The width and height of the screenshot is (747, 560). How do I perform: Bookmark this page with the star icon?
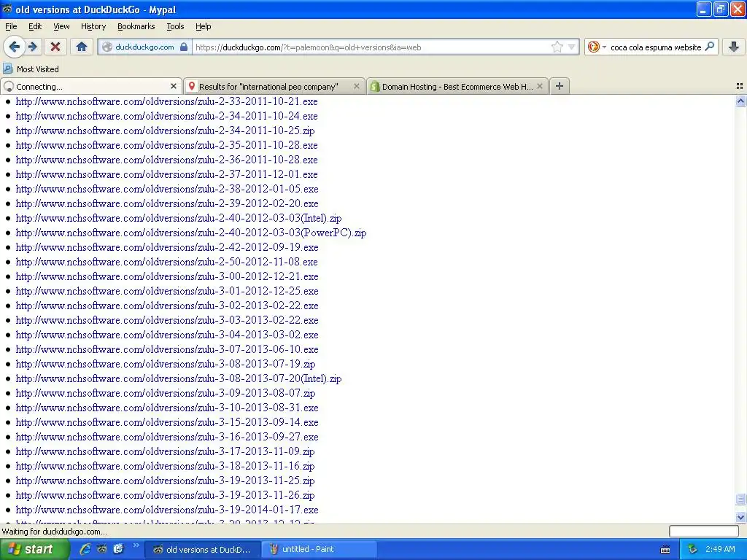point(557,47)
